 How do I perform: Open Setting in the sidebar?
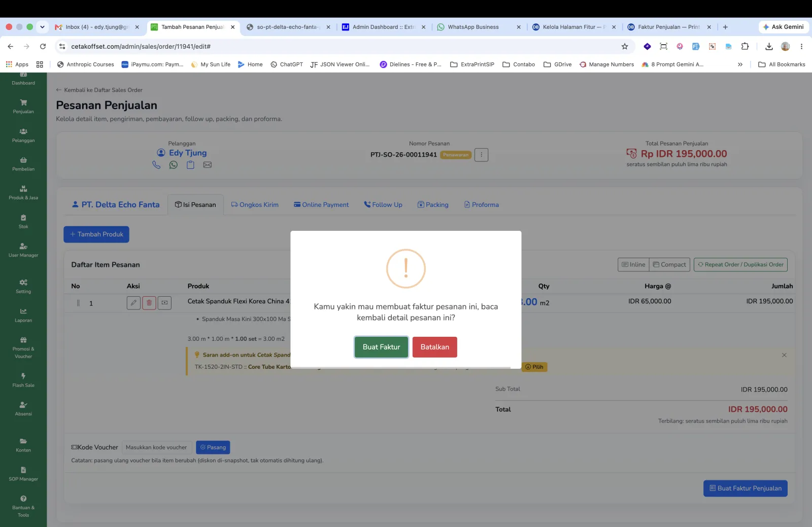(x=23, y=287)
